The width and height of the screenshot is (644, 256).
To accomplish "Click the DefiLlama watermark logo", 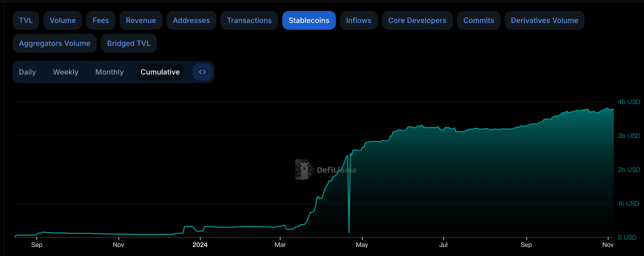I will point(304,169).
